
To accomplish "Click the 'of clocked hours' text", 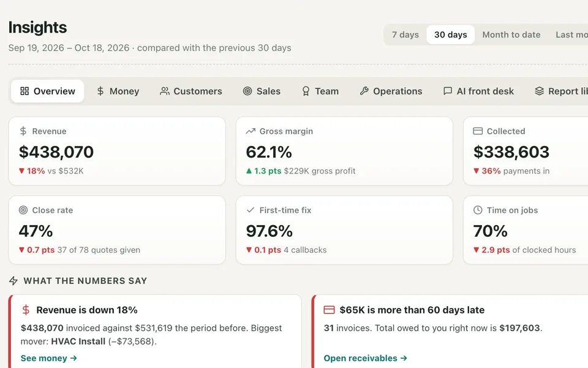I will [x=544, y=250].
